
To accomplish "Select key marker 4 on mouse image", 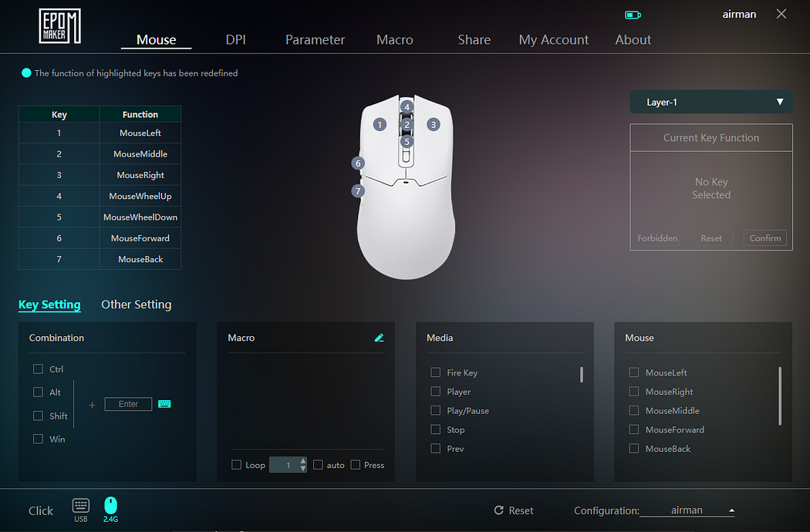I will 407,107.
